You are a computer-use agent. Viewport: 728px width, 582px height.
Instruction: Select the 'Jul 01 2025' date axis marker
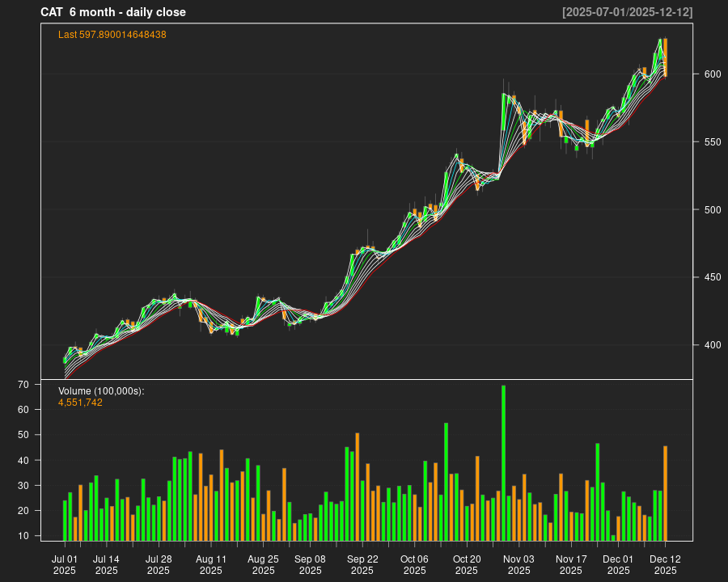point(65,564)
